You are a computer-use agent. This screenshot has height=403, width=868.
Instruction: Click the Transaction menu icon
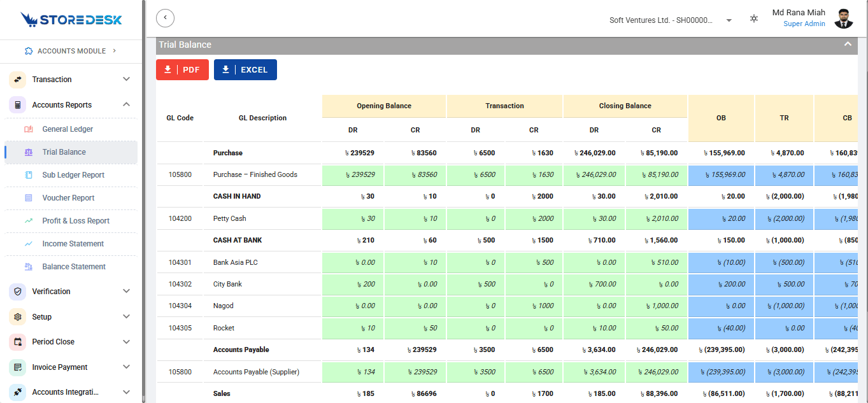click(x=18, y=80)
